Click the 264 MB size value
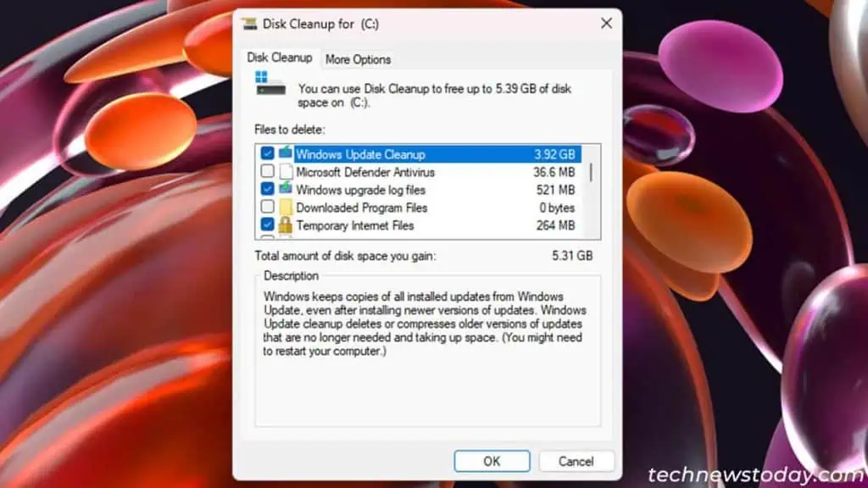 pos(555,225)
